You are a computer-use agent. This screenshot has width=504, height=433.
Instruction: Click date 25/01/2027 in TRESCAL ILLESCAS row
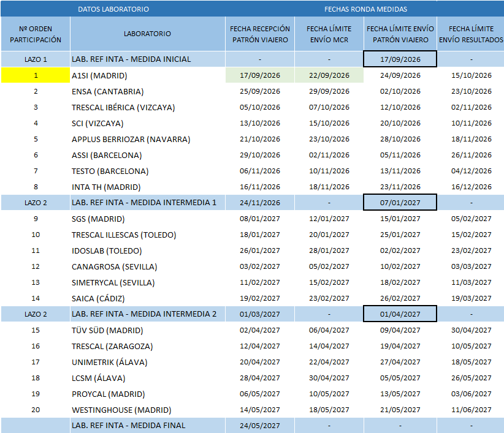tap(400, 235)
